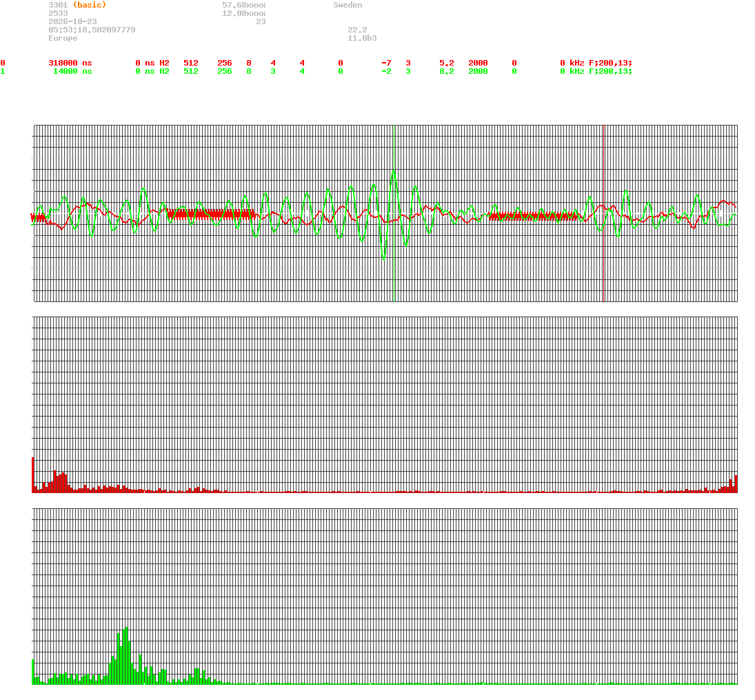Click the tallest bar in red spectrum

point(32,475)
